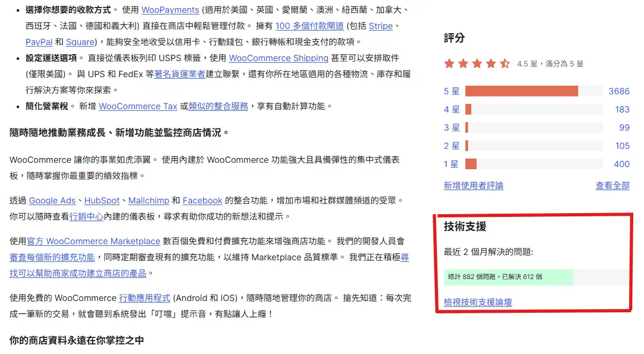The height and width of the screenshot is (354, 644).
Task: Click 查看全部 to see all reviews
Action: [x=612, y=185]
